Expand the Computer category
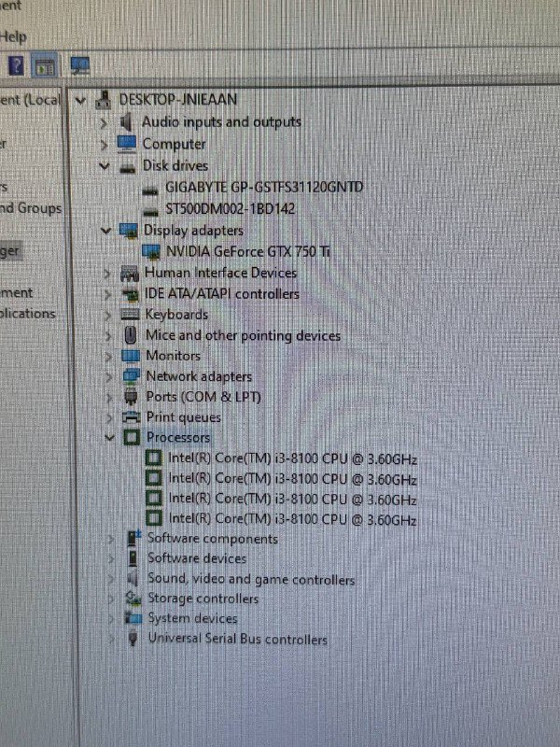Screen dimensions: 560x747 click(x=104, y=145)
